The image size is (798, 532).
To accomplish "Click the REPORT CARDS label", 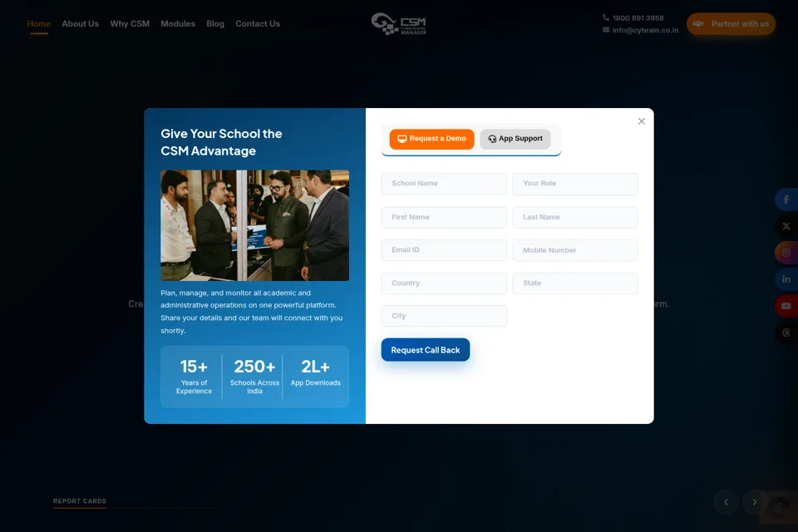I will 80,501.
